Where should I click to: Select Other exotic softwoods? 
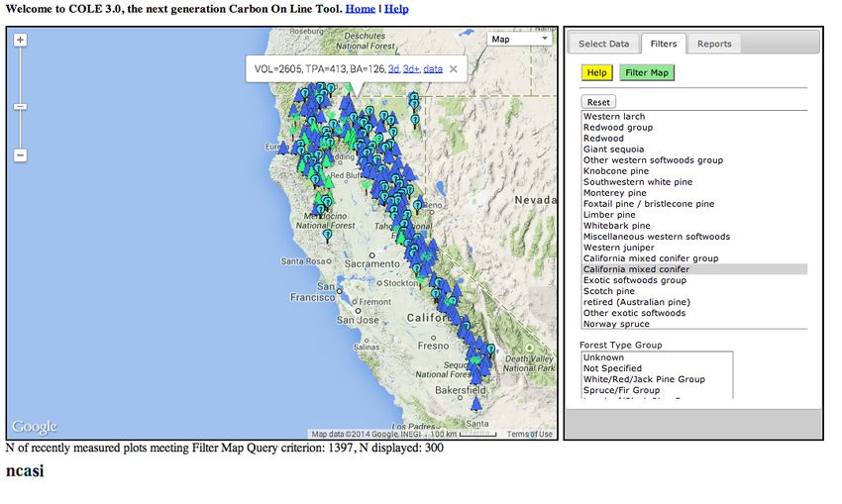point(694,313)
